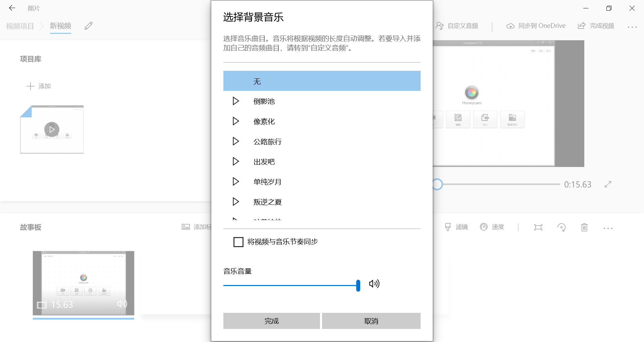Open 自定义音频 in the toolbar
Viewport: 644px width, 342px height.
coord(457,26)
